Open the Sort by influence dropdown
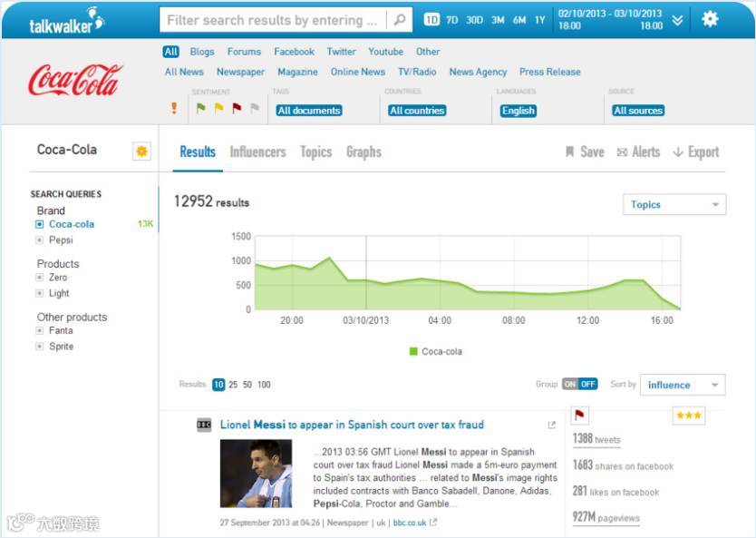 [x=683, y=385]
